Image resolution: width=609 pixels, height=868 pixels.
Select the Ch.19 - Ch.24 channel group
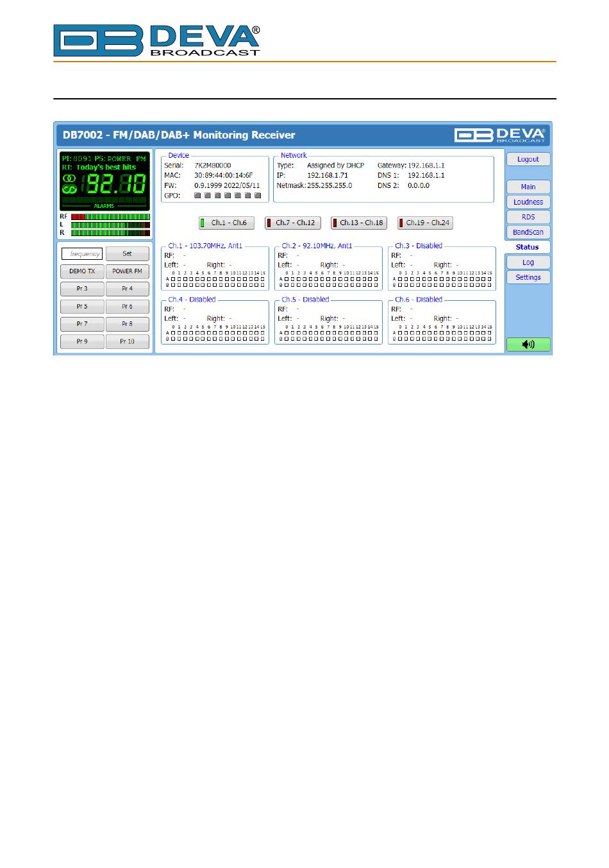coord(425,223)
